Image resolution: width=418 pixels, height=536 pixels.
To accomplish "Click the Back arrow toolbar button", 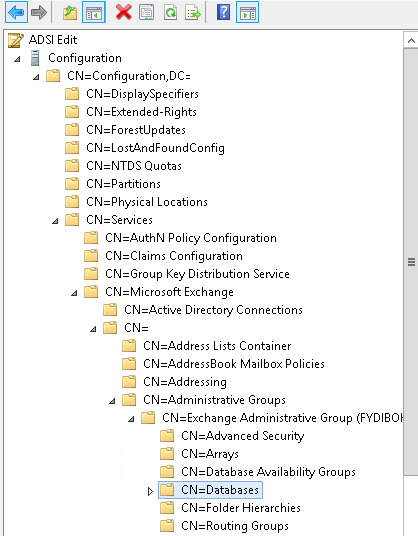I will click(x=16, y=12).
